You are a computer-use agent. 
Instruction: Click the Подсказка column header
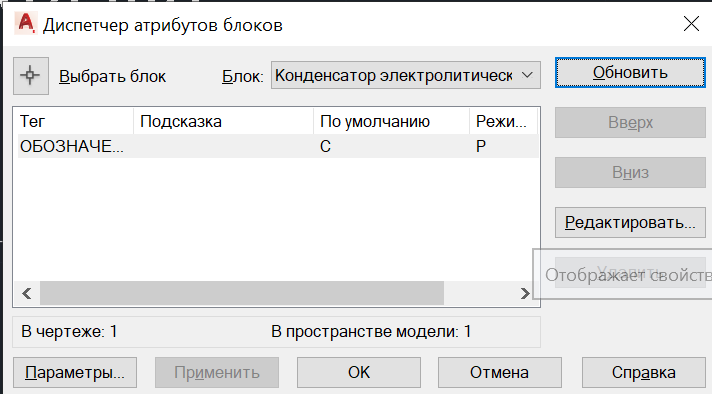point(223,121)
